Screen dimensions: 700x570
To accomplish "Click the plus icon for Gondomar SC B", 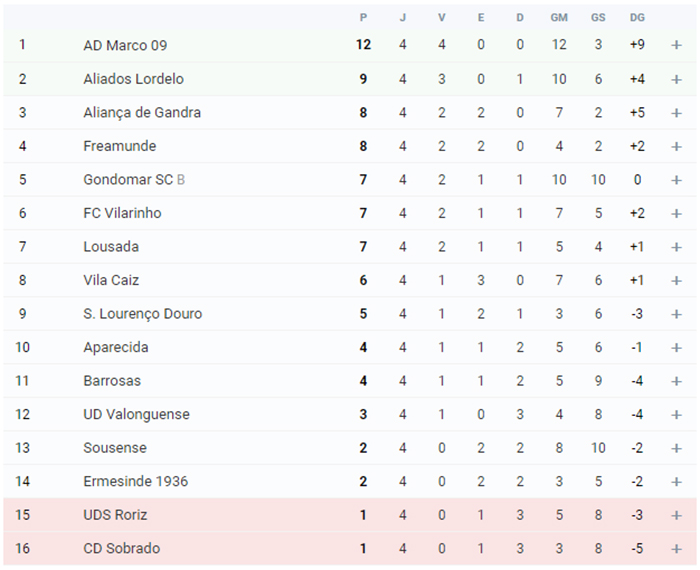I will point(676,180).
